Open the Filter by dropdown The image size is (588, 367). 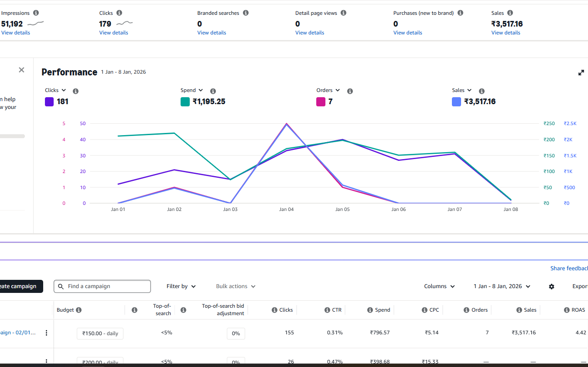[x=181, y=286]
